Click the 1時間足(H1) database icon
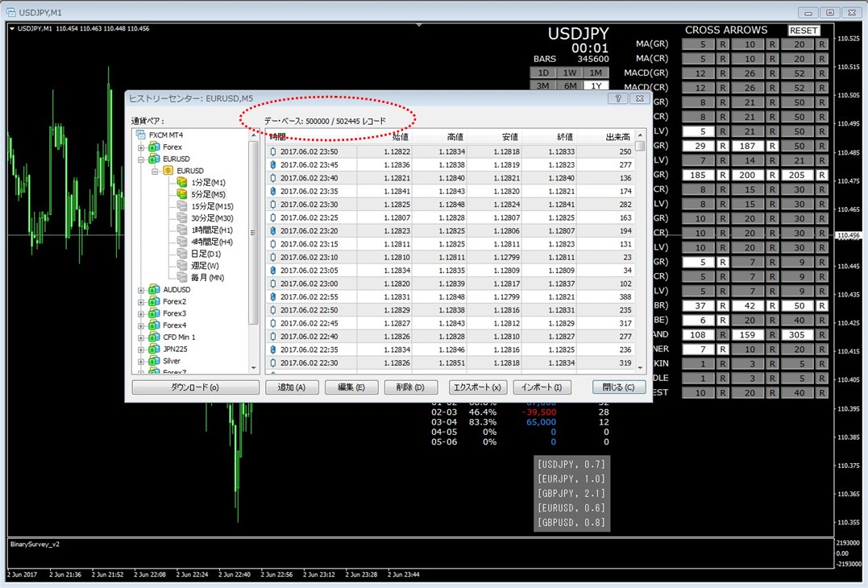868x588 pixels. tap(181, 230)
